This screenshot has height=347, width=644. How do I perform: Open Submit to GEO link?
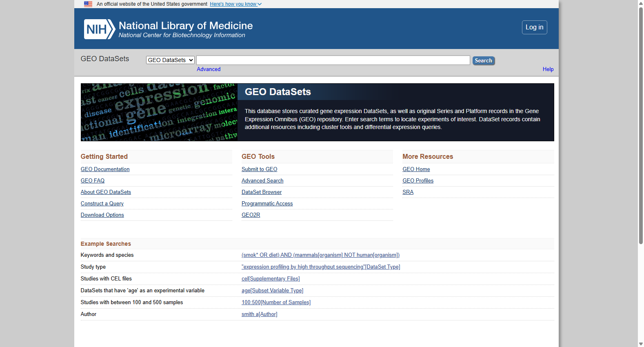pyautogui.click(x=259, y=169)
